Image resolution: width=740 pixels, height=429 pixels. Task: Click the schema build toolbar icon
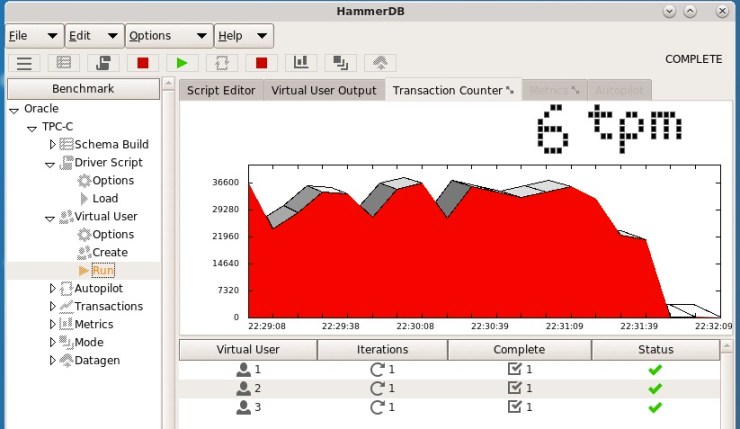click(63, 63)
